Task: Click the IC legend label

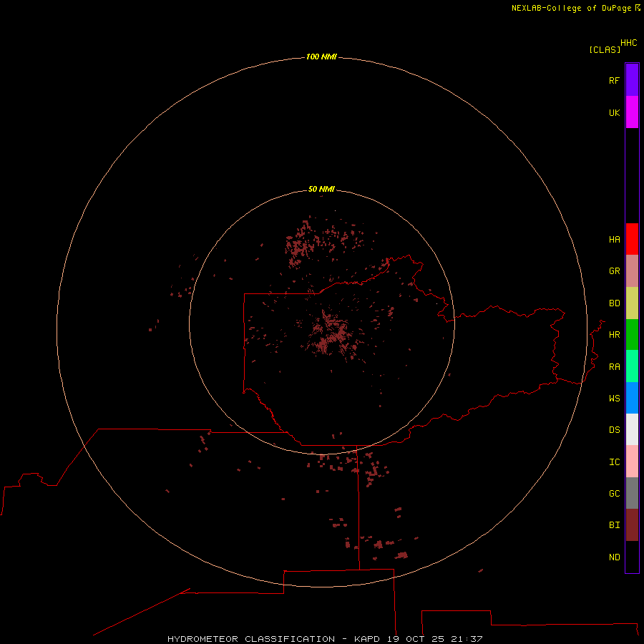Action: point(614,462)
